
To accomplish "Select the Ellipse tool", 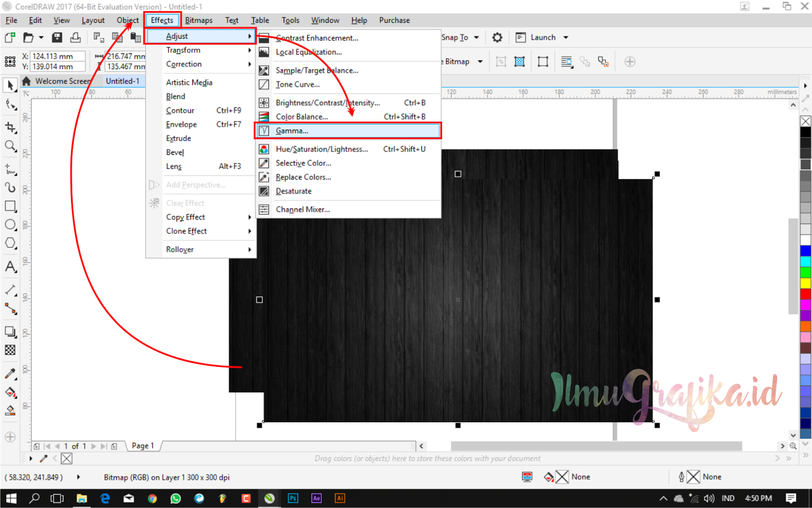I will click(x=10, y=224).
